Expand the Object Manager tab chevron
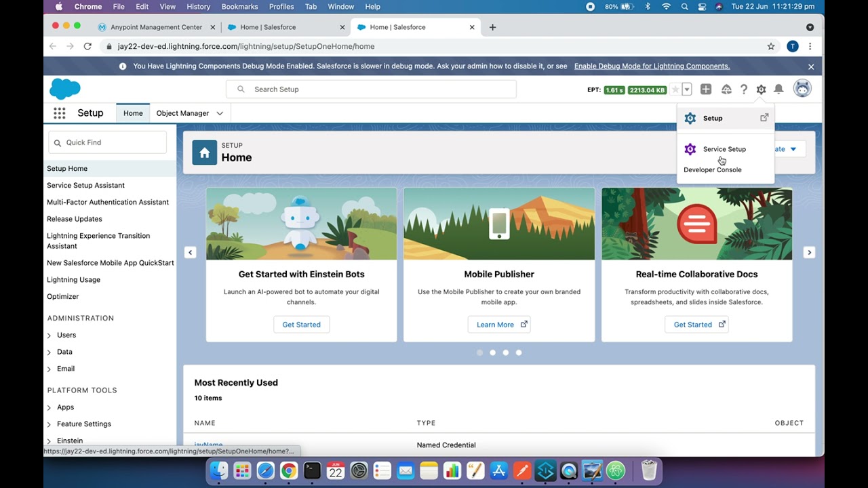Image resolution: width=868 pixels, height=488 pixels. pyautogui.click(x=220, y=113)
